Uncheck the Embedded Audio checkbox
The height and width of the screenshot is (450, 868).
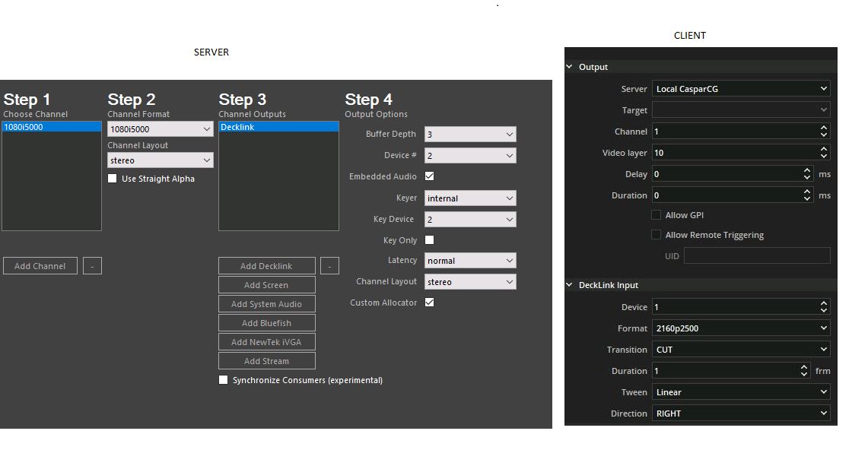point(430,176)
